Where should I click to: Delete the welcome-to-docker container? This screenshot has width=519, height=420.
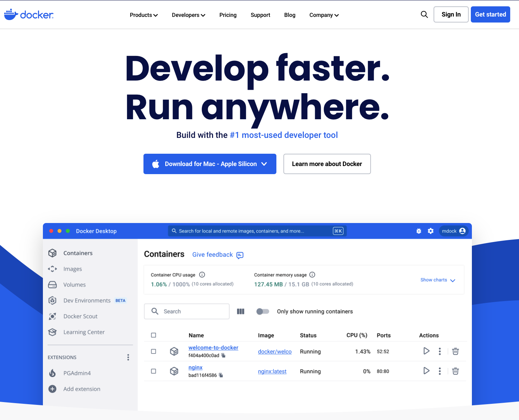pyautogui.click(x=455, y=351)
